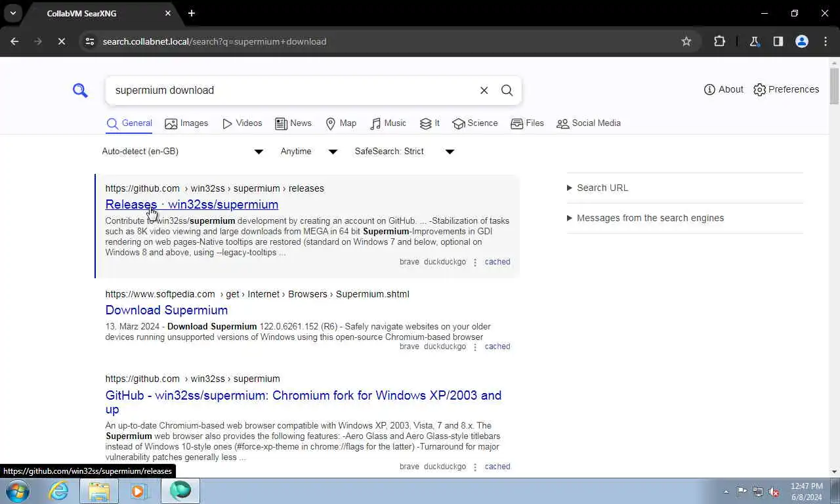Click the brave engine label of the Softpedia result
Image resolution: width=840 pixels, height=504 pixels.
tap(409, 346)
